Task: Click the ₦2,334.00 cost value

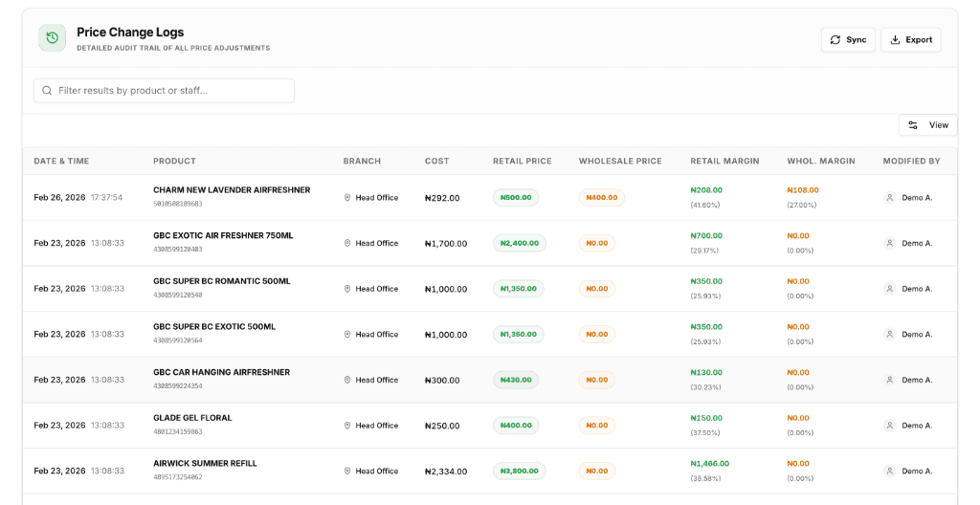Action: click(x=446, y=472)
